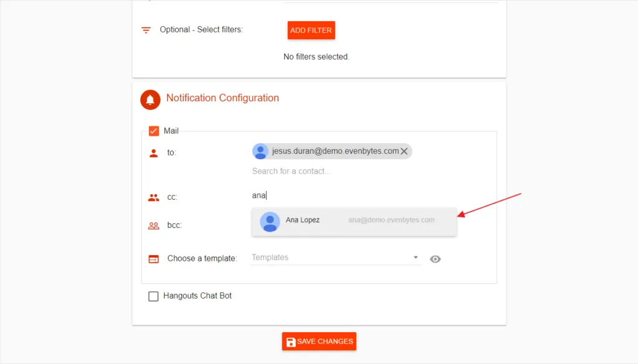This screenshot has width=638, height=364.
Task: Uncheck the Mail checkbox
Action: 154,131
